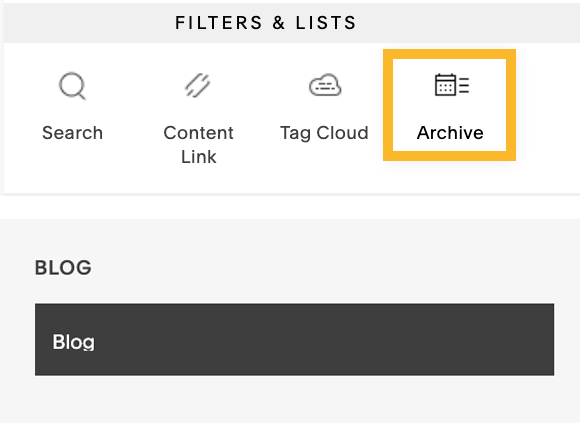The width and height of the screenshot is (580, 423).
Task: Click the highlighted Archive label
Action: (450, 133)
